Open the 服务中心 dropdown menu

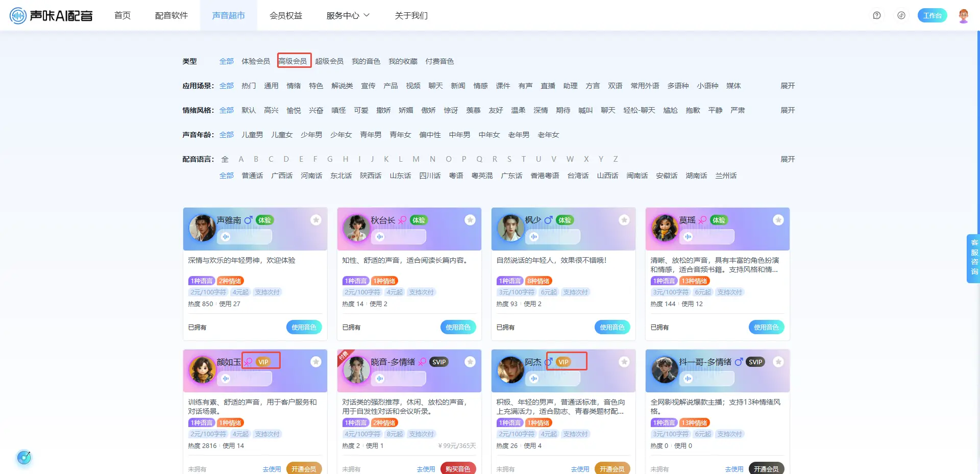click(x=348, y=16)
